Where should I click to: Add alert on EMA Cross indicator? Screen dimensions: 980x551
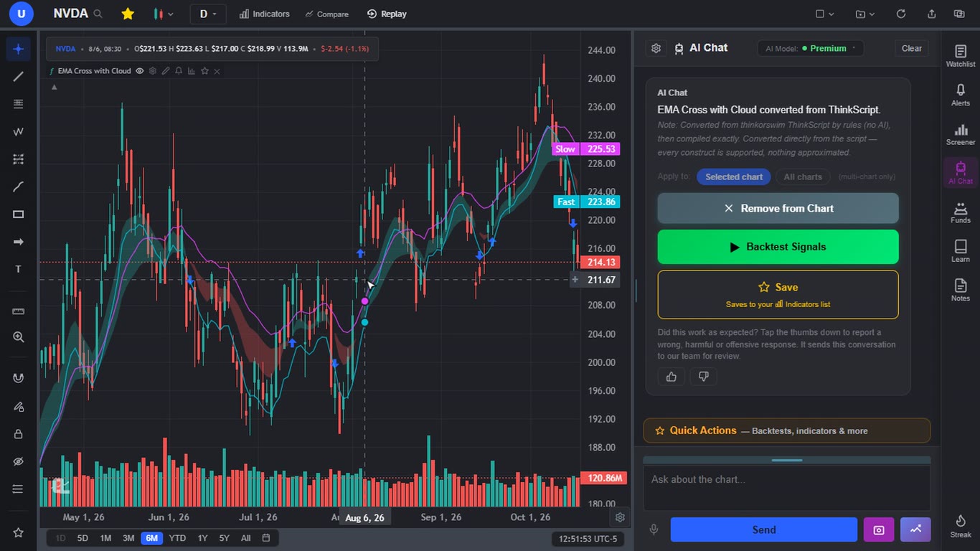click(179, 71)
